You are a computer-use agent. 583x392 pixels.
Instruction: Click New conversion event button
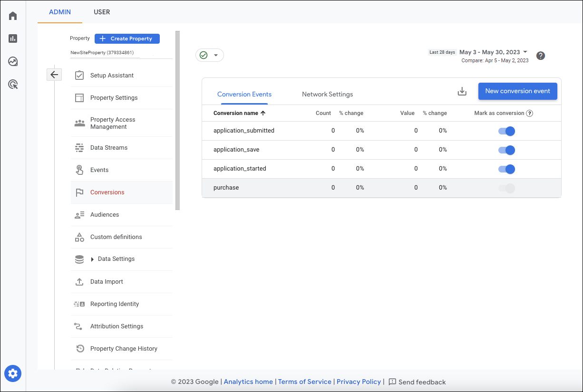click(x=517, y=91)
